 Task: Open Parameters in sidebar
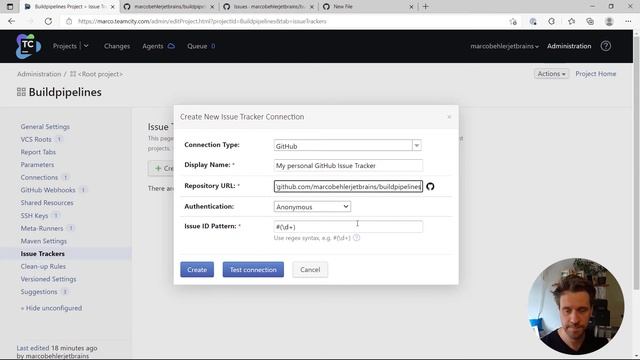[37, 165]
